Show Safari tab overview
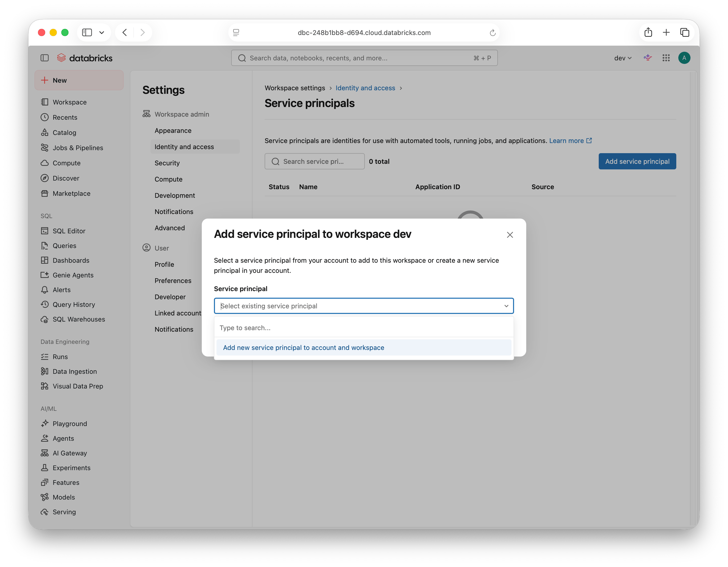Viewport: 728px width, 567px height. 685,32
